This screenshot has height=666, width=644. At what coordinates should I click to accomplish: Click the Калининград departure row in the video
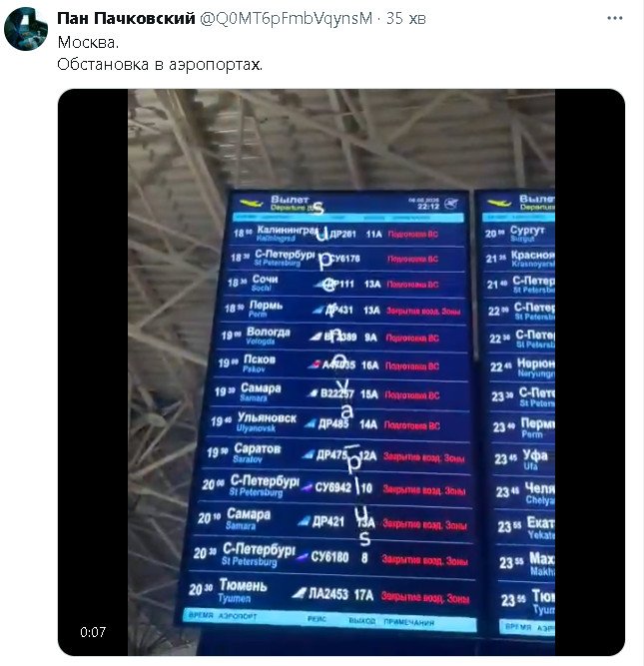point(346,234)
